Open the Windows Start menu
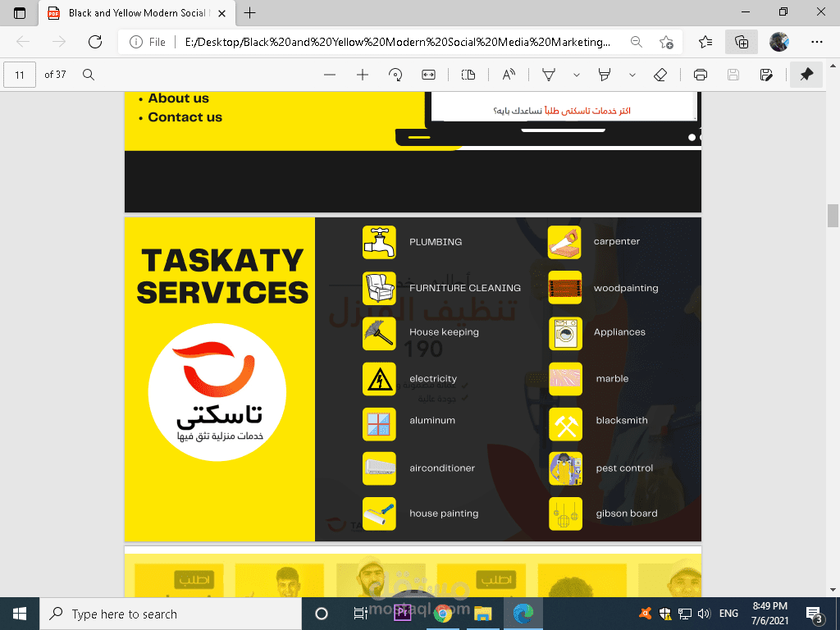 click(x=20, y=614)
